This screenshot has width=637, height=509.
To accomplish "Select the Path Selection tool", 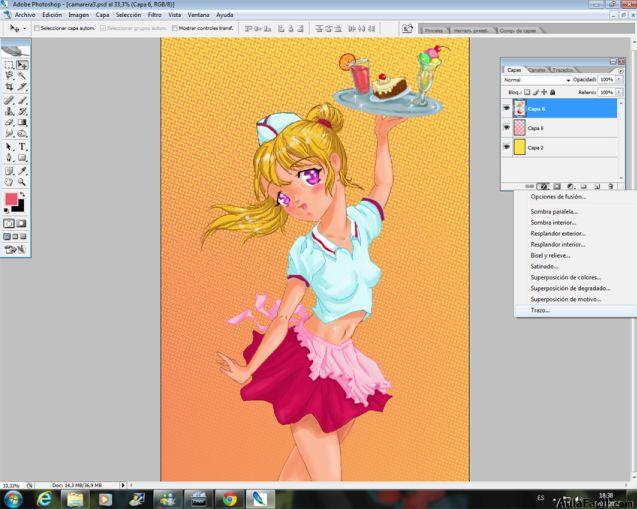I will 9,147.
